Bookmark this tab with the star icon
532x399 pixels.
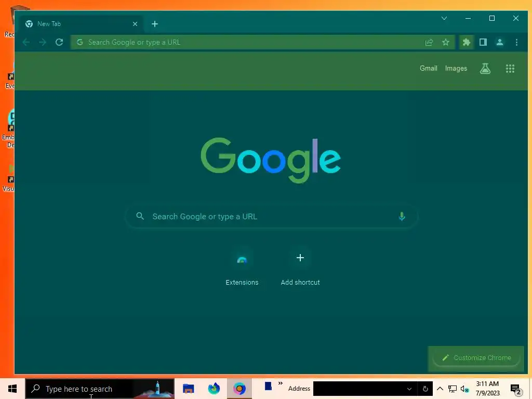445,43
